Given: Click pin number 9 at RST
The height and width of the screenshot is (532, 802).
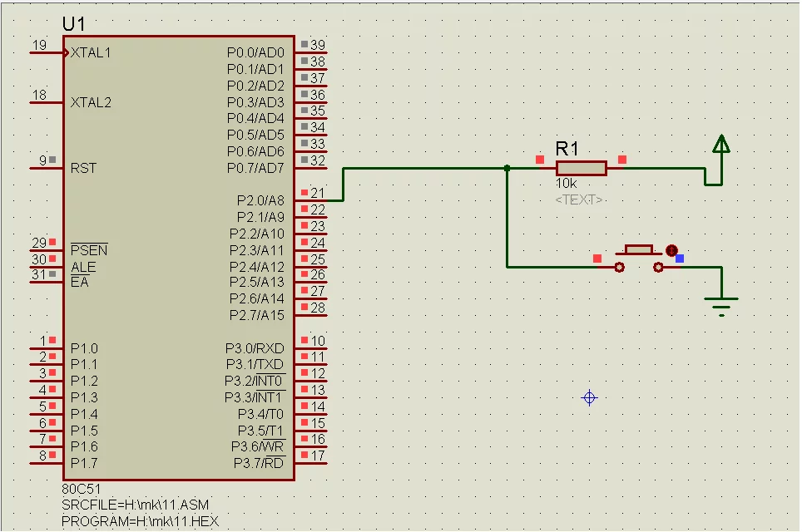Looking at the screenshot, I should tap(43, 160).
